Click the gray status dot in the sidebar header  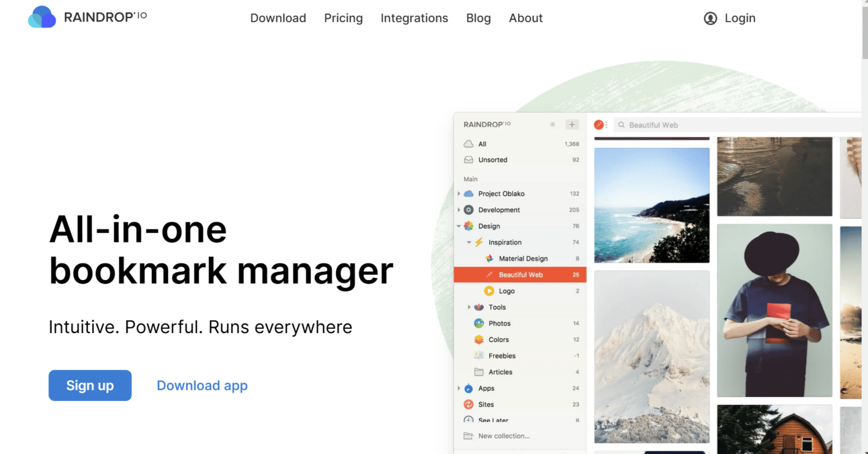pos(553,124)
